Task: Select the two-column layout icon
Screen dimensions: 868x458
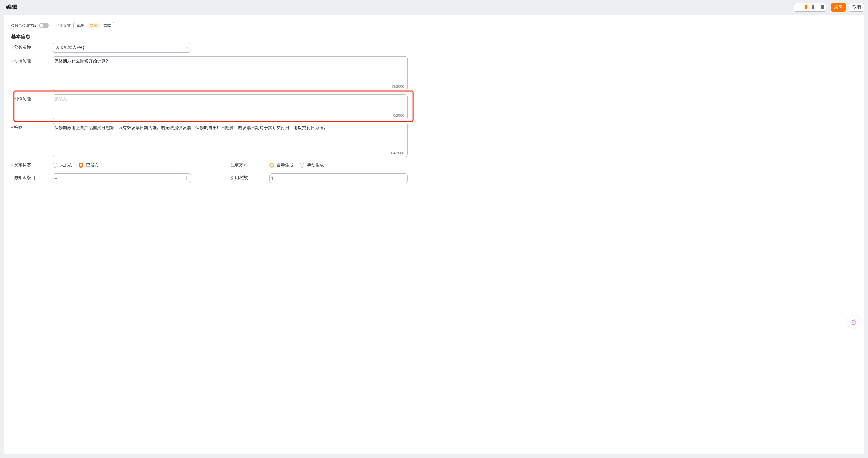Action: [x=806, y=7]
